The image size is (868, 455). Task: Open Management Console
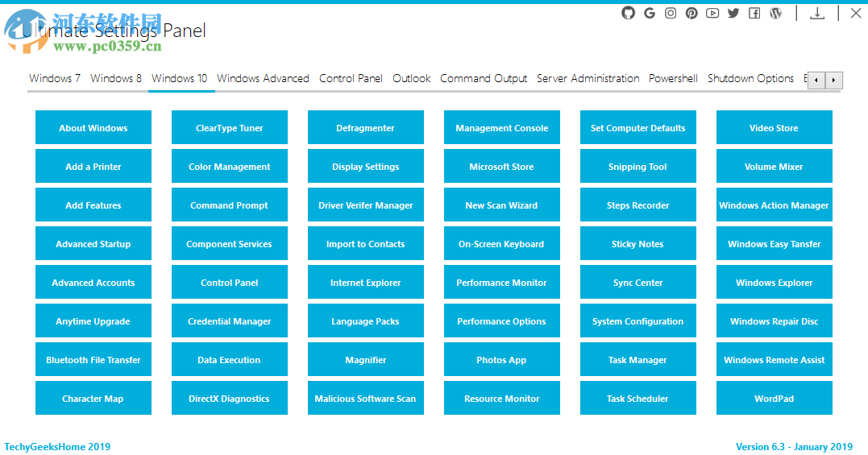click(x=501, y=127)
